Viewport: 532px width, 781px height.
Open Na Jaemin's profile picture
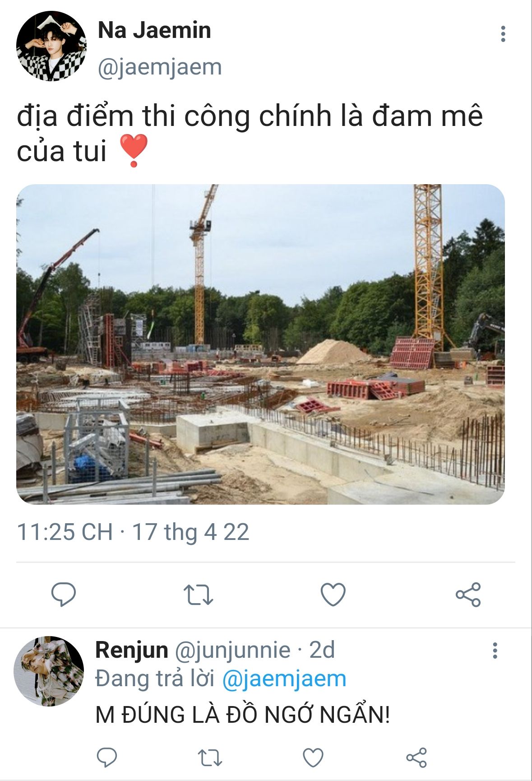click(51, 46)
